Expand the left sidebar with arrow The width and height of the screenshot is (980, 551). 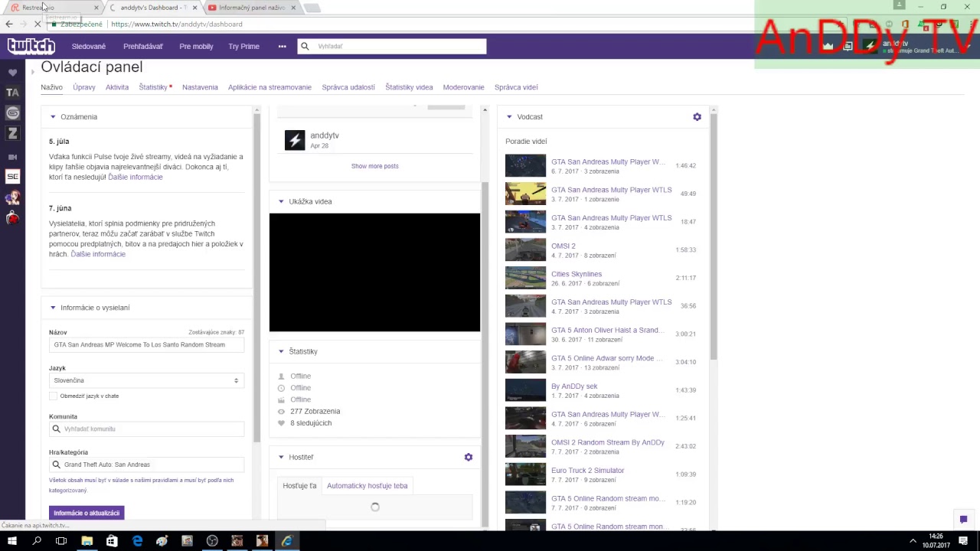pos(33,72)
